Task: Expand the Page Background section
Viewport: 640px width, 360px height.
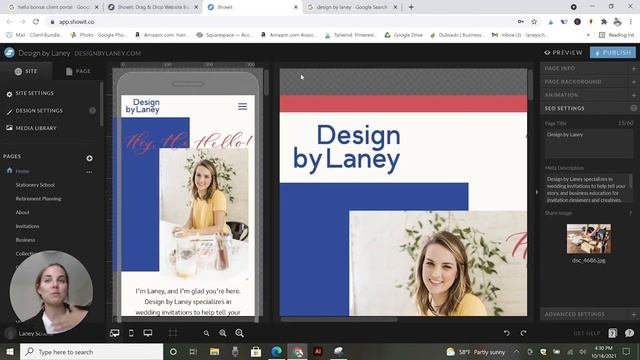Action: [590, 82]
